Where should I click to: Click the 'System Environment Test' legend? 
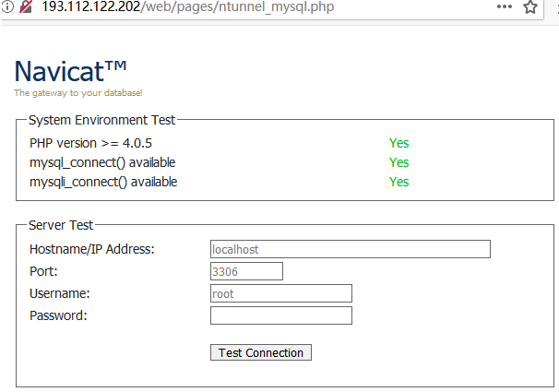[x=102, y=120]
